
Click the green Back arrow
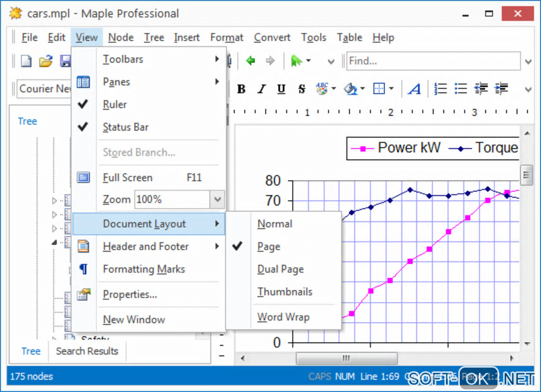250,61
